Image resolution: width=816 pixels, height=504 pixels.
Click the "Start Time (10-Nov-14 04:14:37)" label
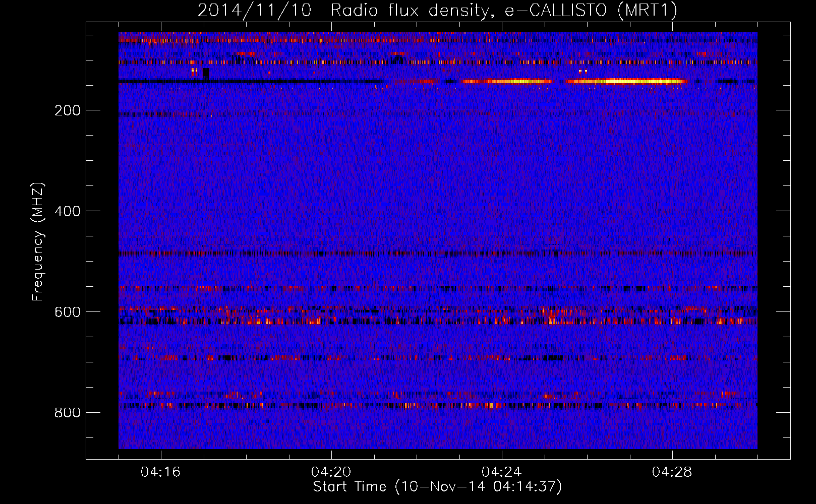click(437, 487)
